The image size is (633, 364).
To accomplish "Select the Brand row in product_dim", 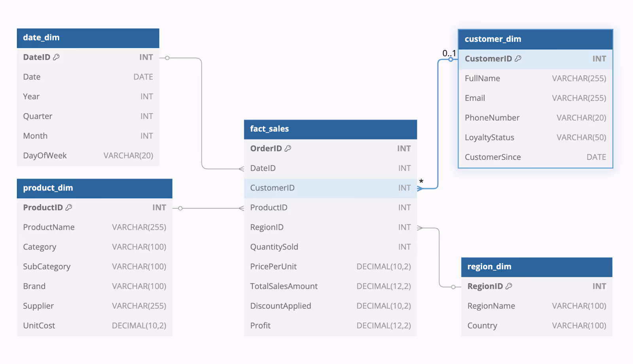I will click(x=95, y=286).
